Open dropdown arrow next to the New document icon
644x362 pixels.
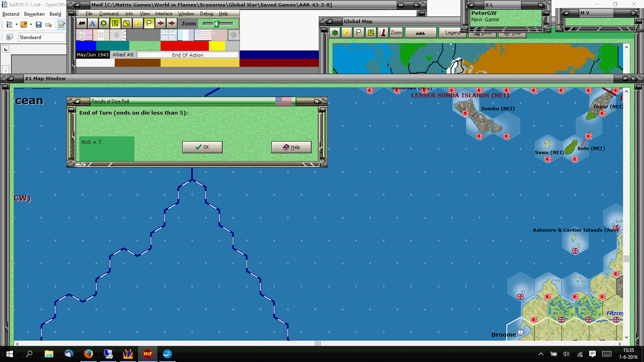tap(17, 25)
